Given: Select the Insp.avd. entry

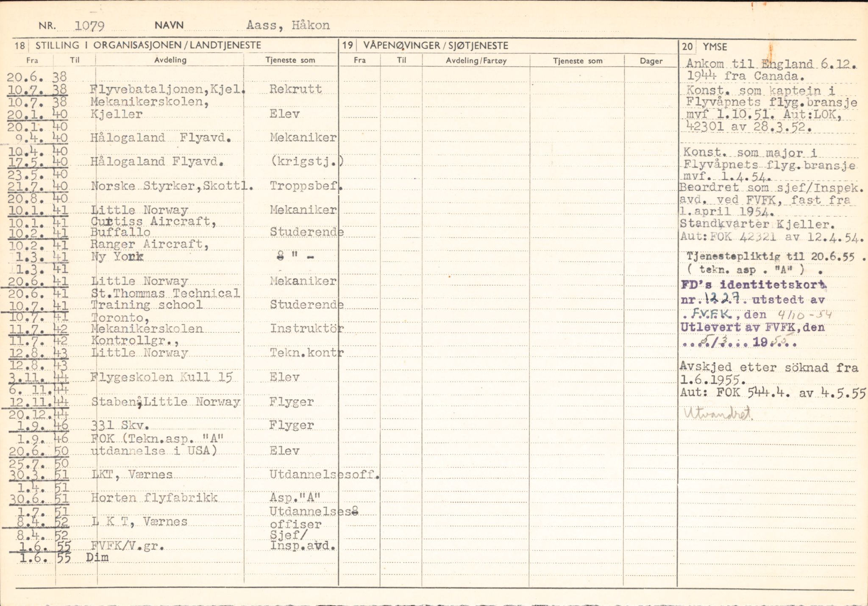Looking at the screenshot, I should click(303, 546).
